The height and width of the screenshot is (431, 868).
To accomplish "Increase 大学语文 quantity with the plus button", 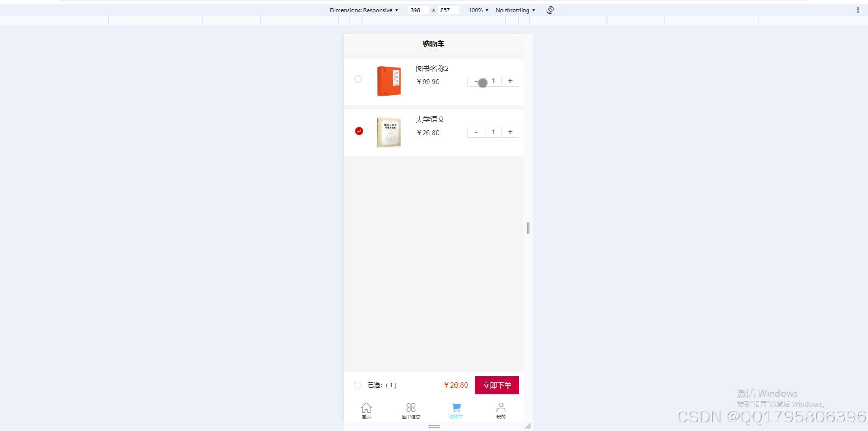I will click(510, 132).
